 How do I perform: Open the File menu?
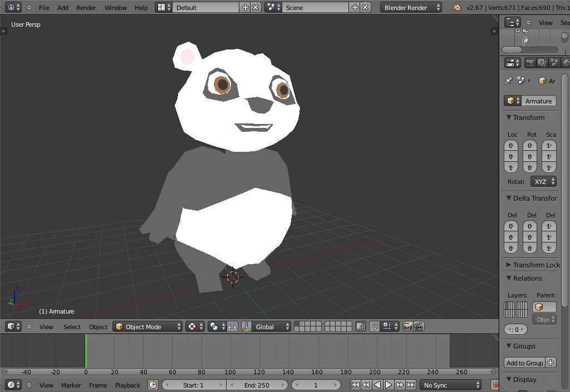[x=44, y=8]
